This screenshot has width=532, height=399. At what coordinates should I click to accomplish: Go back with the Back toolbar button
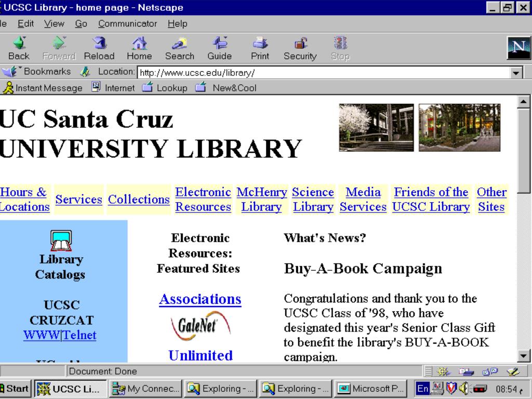click(19, 48)
